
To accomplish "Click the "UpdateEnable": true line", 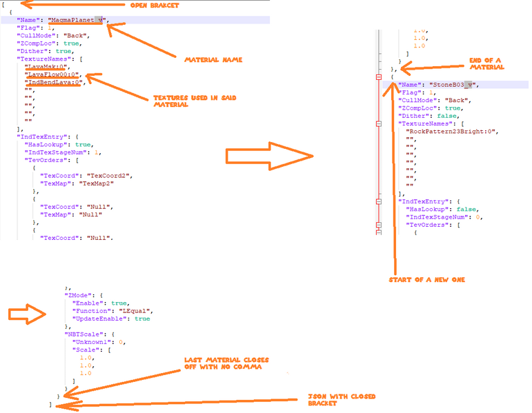I will (111, 319).
